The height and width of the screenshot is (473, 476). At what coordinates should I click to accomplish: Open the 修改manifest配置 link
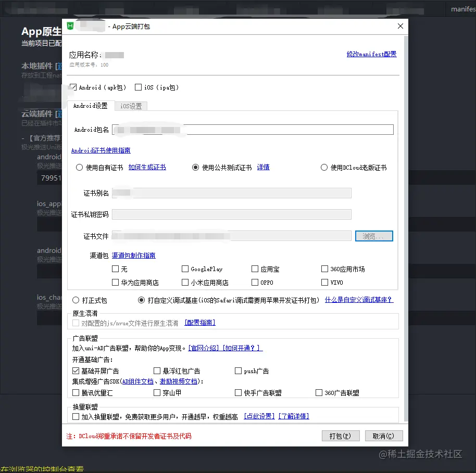[x=371, y=54]
